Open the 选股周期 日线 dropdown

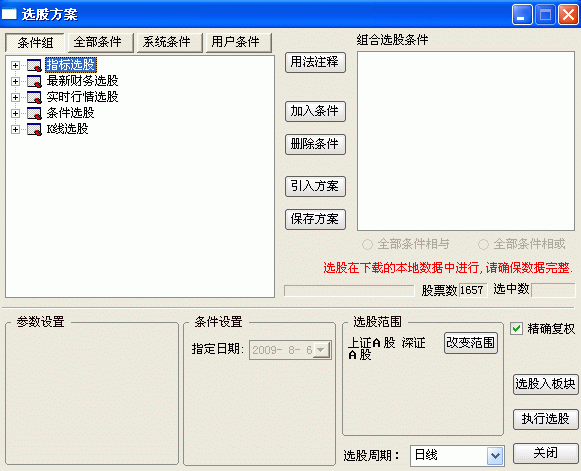pos(495,456)
